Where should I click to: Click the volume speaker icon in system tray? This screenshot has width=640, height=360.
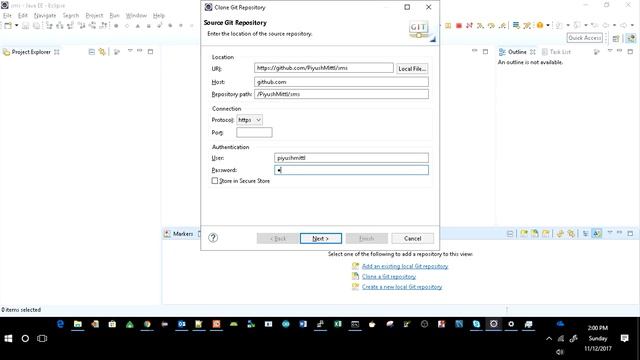click(x=560, y=352)
